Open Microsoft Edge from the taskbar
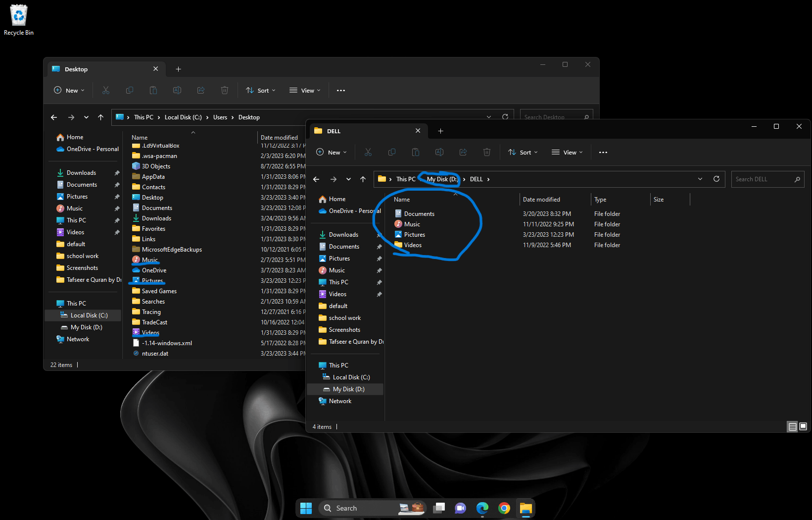This screenshot has width=812, height=520. (x=482, y=508)
